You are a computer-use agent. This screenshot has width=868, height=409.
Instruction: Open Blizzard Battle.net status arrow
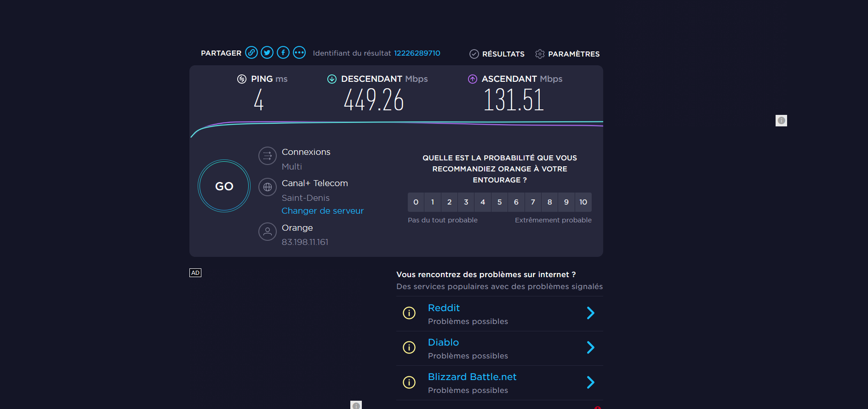591,382
